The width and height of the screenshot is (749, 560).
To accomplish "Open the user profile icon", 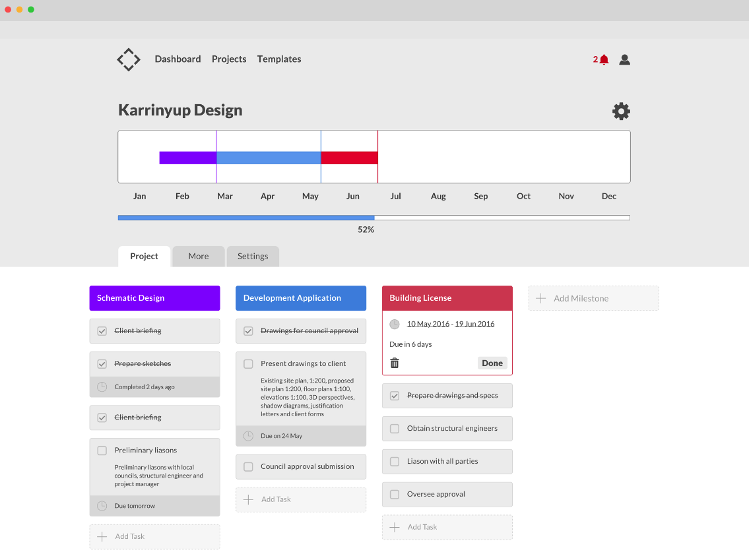I will coord(624,59).
